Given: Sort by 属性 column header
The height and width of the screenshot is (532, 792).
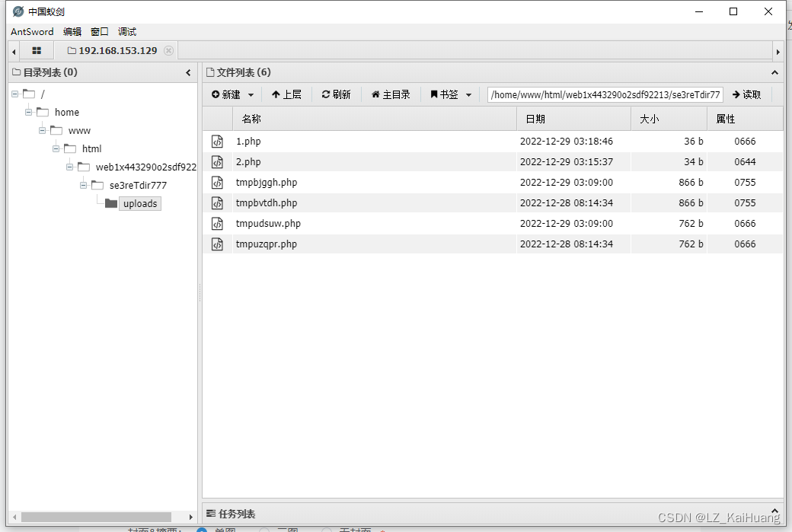Looking at the screenshot, I should 745,119.
